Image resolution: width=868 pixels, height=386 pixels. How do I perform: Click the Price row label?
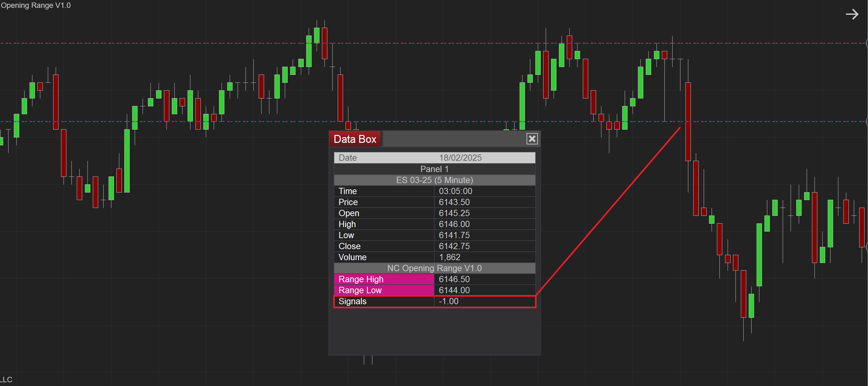(x=348, y=202)
